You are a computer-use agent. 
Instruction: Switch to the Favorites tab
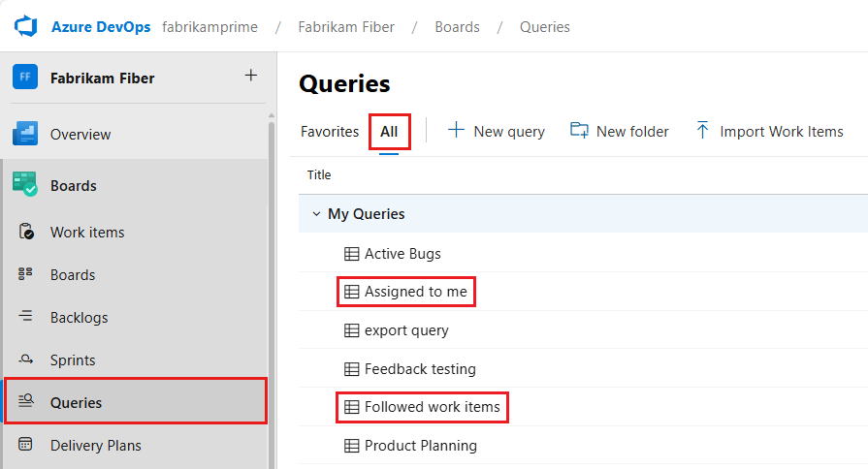(330, 132)
